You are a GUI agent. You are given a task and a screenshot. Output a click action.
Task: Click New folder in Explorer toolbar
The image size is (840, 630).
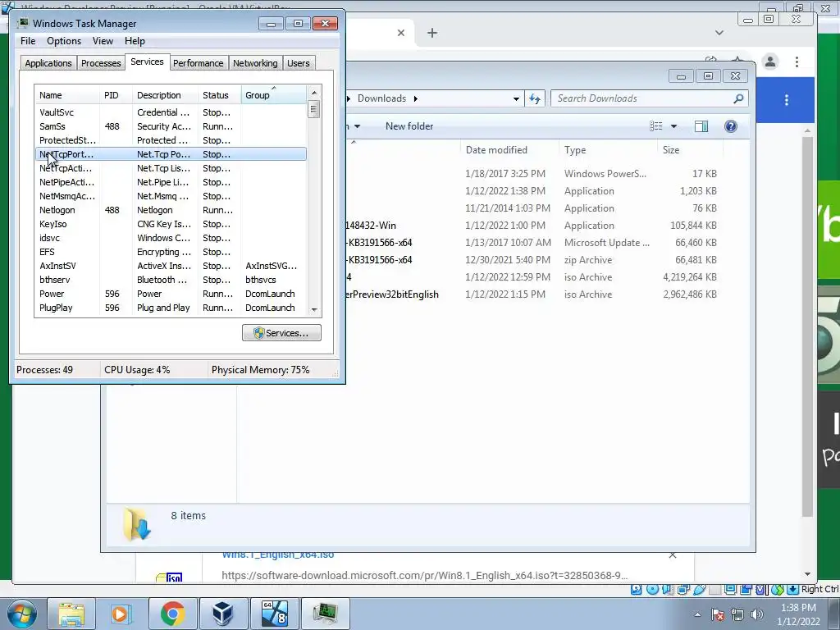409,126
